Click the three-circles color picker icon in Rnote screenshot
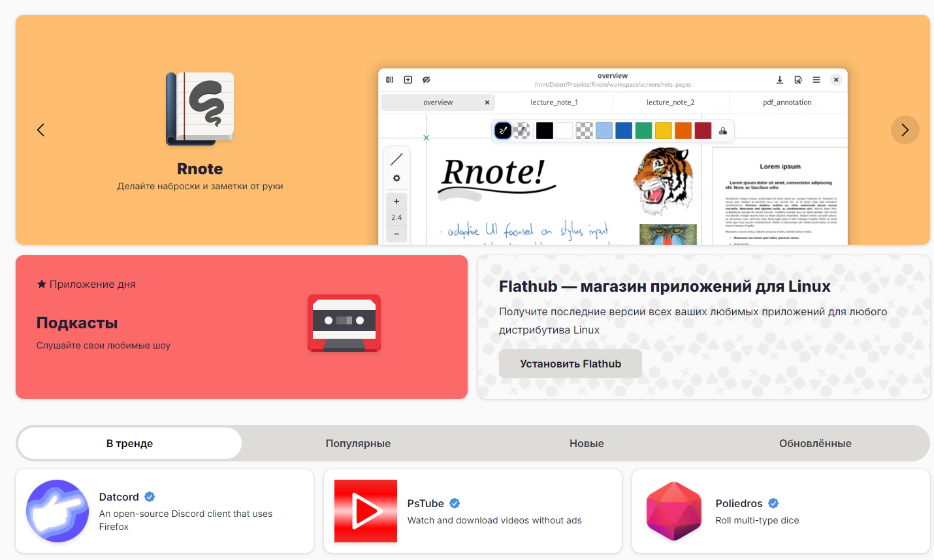Screen dimensions: 934x560 (723, 131)
